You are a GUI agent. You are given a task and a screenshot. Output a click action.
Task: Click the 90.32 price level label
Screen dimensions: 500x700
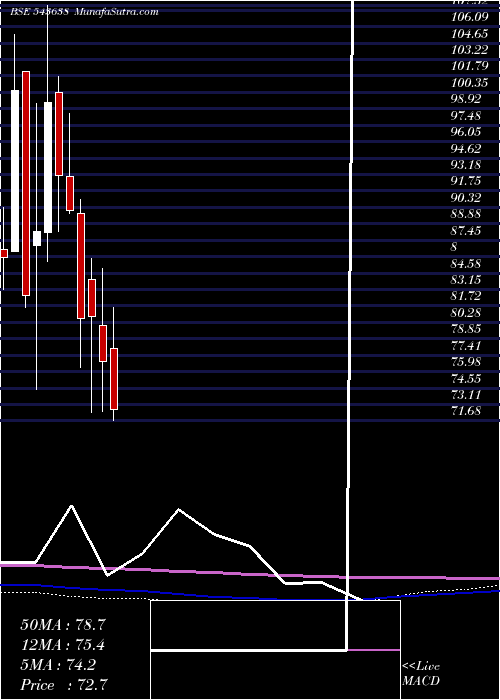click(x=467, y=198)
